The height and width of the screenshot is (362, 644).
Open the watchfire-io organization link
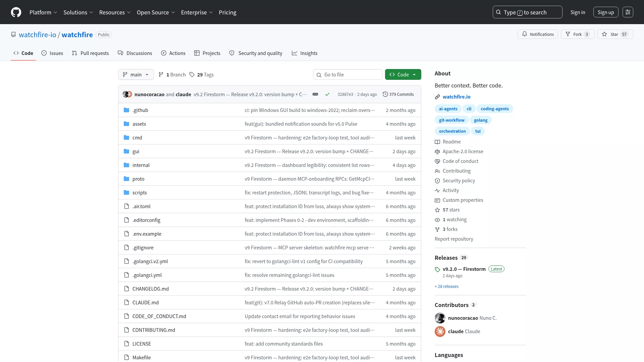pyautogui.click(x=38, y=35)
